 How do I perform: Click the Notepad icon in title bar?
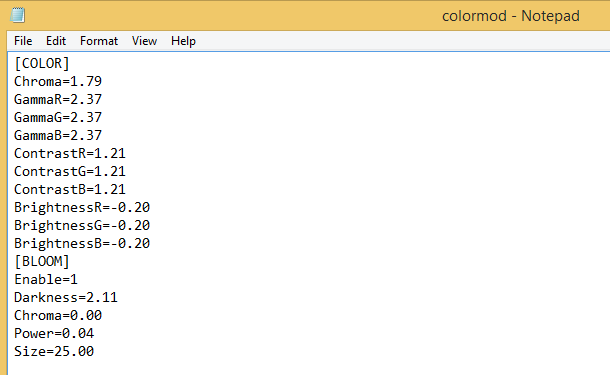point(18,16)
